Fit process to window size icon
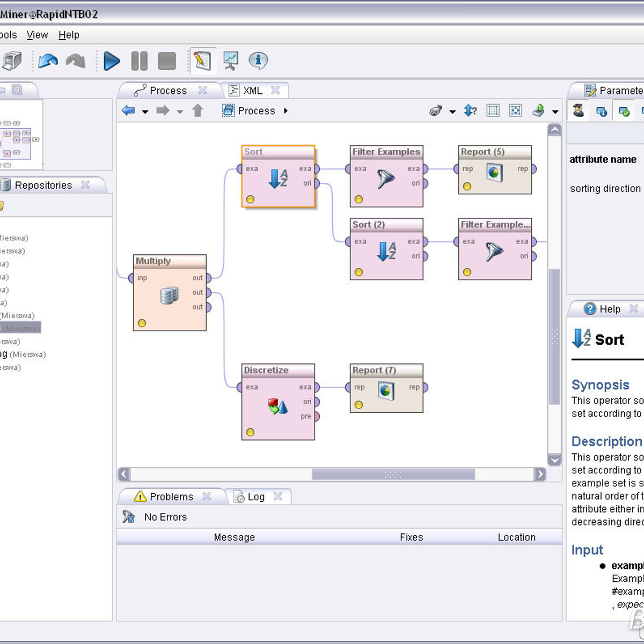 pos(516,111)
